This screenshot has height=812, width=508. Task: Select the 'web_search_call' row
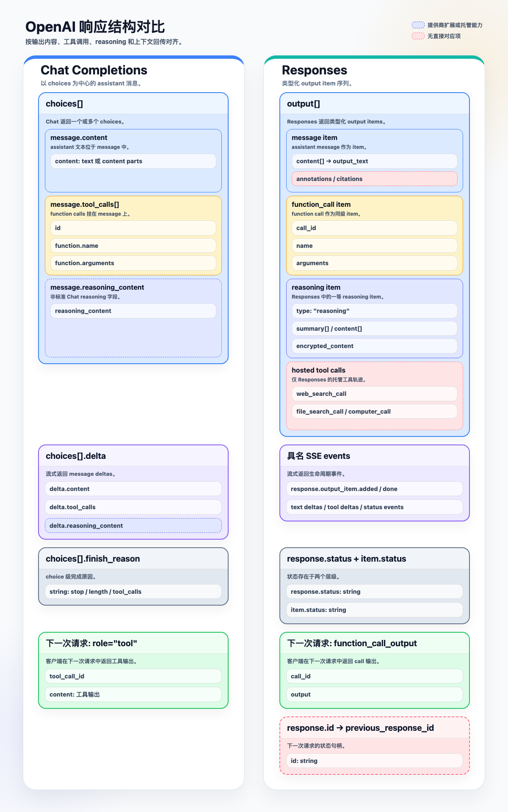click(375, 394)
